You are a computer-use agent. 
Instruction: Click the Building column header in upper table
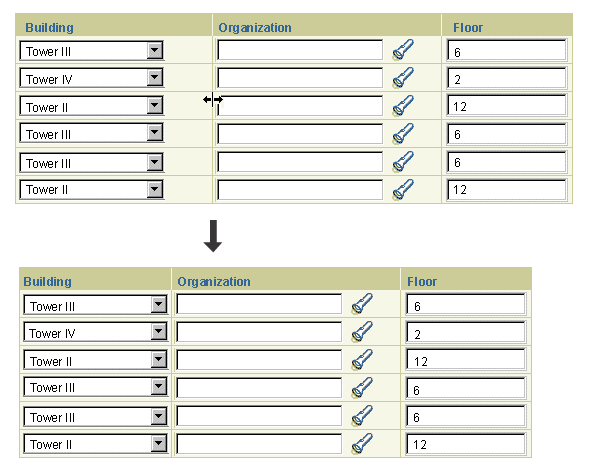[x=50, y=28]
